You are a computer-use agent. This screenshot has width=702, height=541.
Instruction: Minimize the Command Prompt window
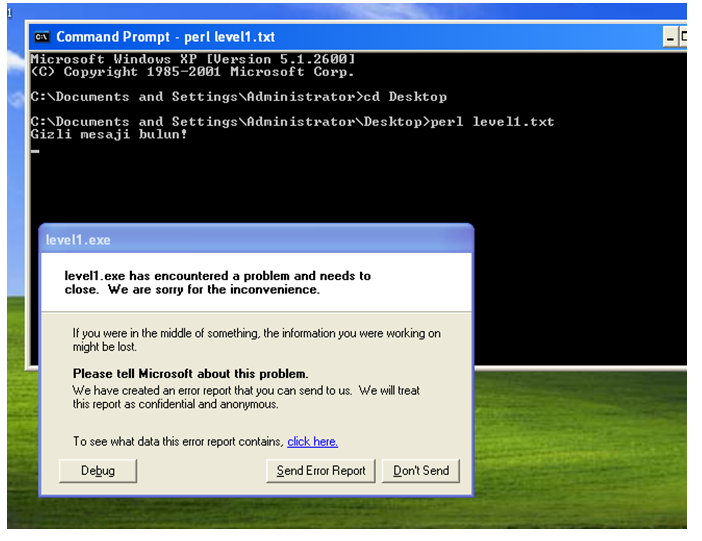670,37
